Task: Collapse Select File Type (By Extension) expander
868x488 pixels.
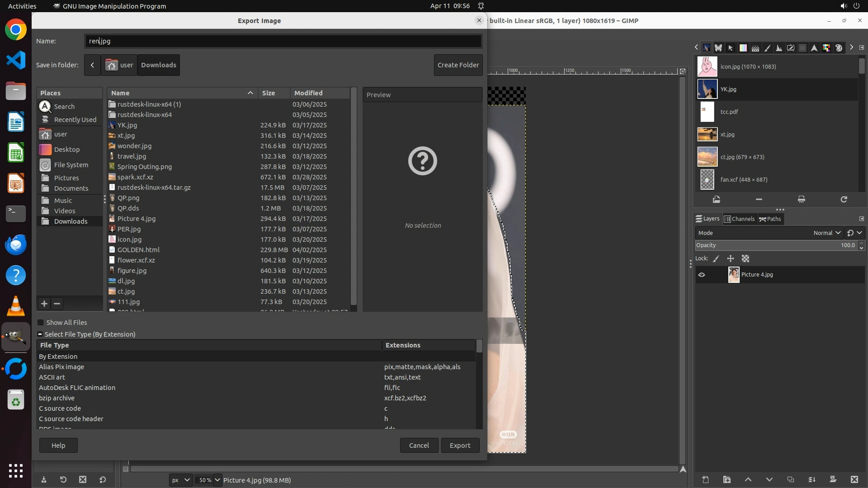Action: [40, 334]
